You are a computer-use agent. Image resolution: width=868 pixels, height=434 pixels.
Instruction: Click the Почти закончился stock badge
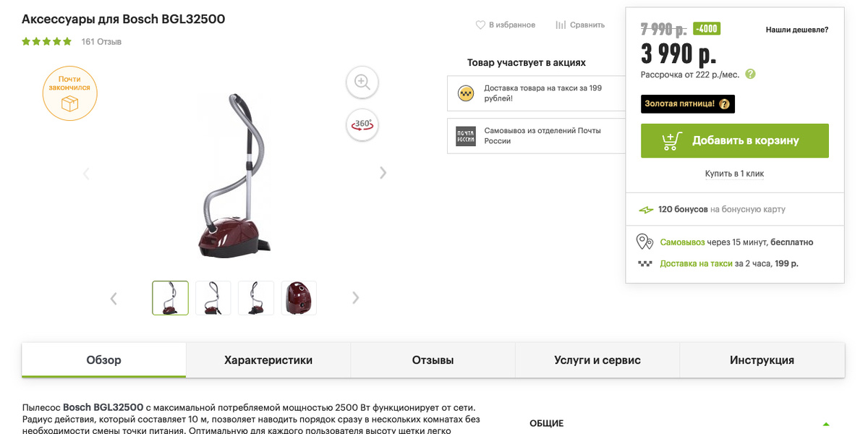click(x=70, y=93)
